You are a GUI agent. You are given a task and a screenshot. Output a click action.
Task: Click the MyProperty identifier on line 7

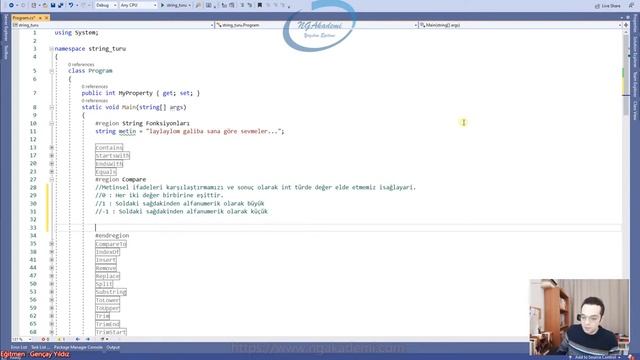[x=136, y=93]
